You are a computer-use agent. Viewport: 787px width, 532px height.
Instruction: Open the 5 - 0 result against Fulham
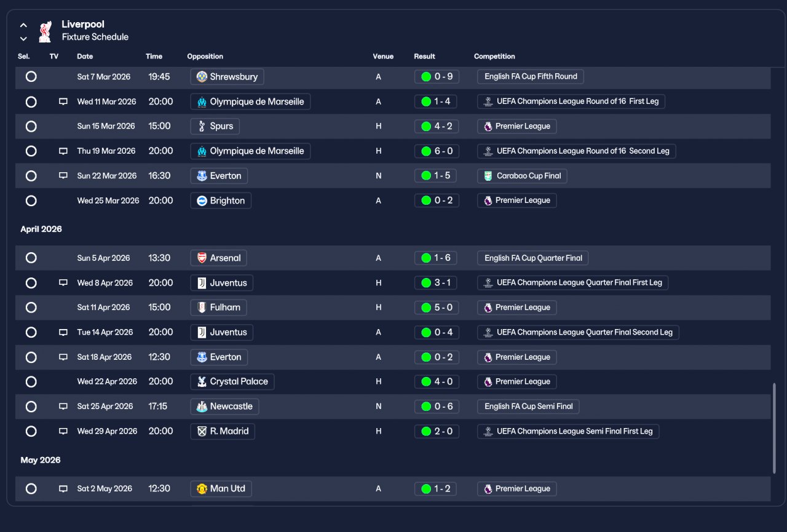[437, 308]
